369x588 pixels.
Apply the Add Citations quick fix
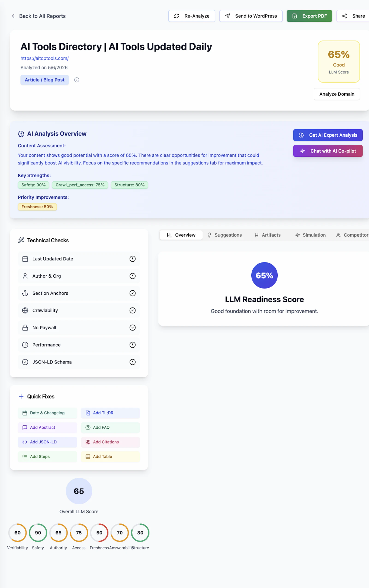click(x=110, y=442)
